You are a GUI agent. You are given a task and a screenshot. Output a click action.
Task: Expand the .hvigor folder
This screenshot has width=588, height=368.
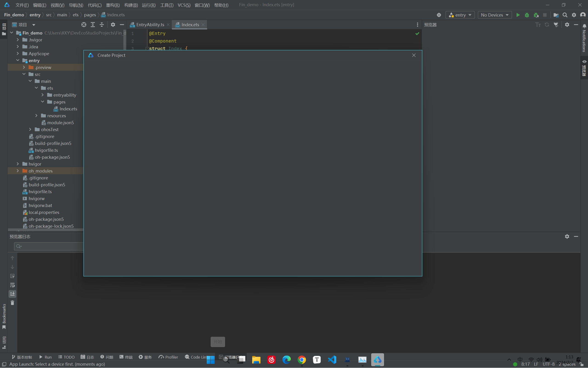[x=18, y=40]
